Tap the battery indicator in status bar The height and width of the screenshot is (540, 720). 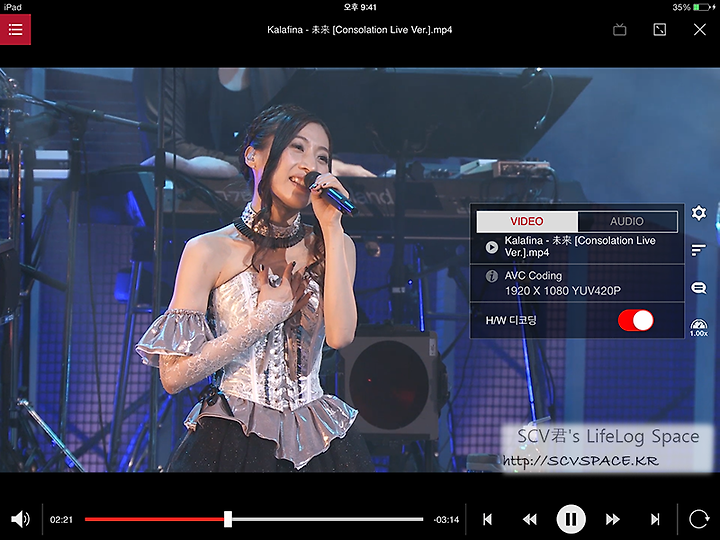tap(702, 7)
